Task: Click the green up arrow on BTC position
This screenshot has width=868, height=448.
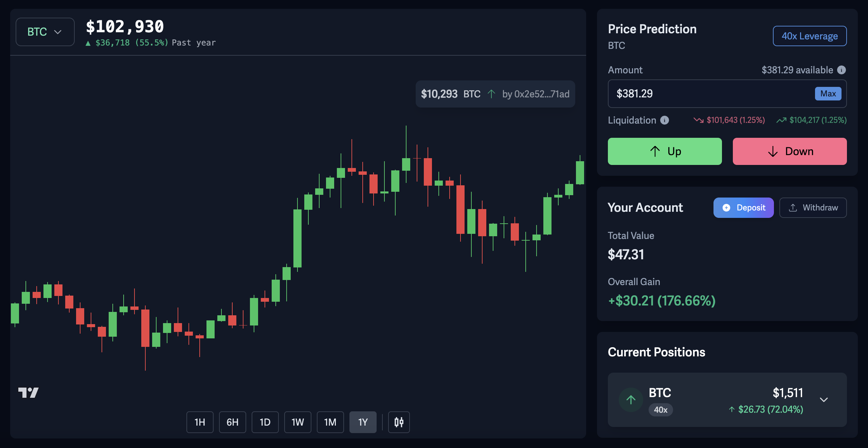Action: (x=631, y=399)
